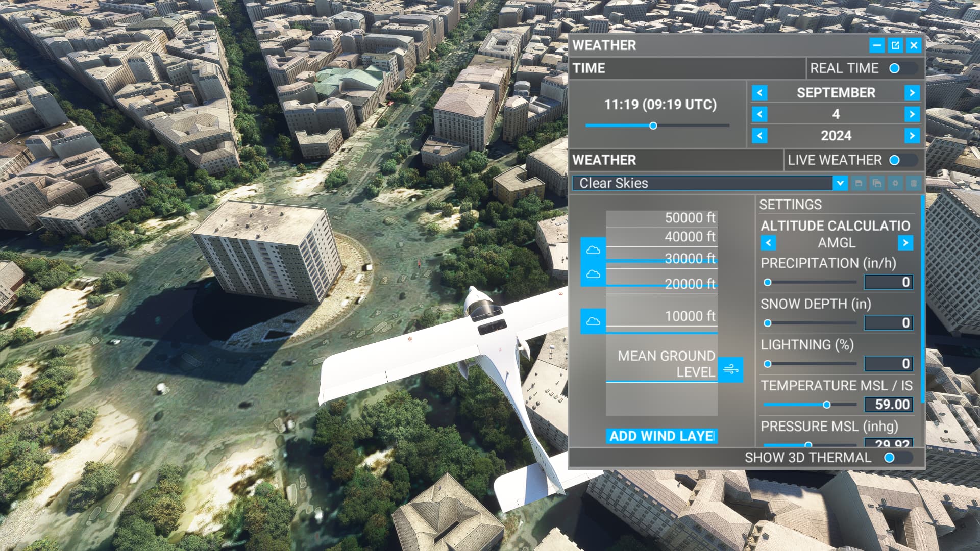The image size is (980, 551).
Task: Turn on Live Weather switch
Action: point(902,160)
